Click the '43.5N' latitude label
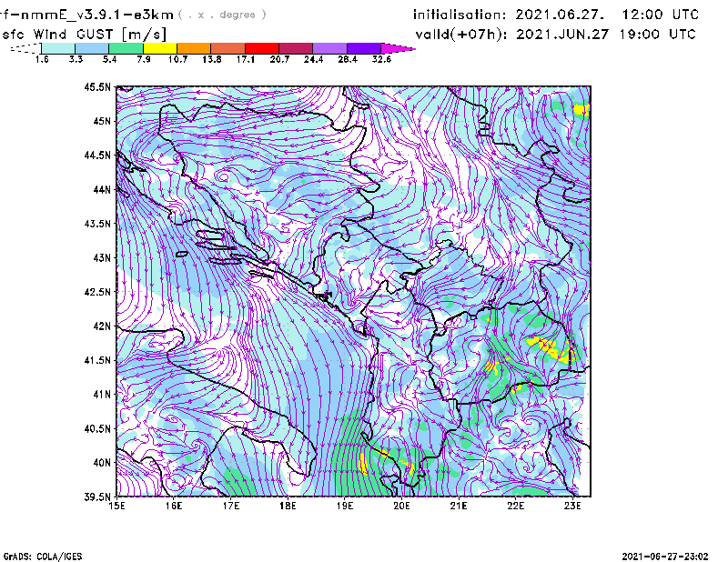 pyautogui.click(x=97, y=224)
